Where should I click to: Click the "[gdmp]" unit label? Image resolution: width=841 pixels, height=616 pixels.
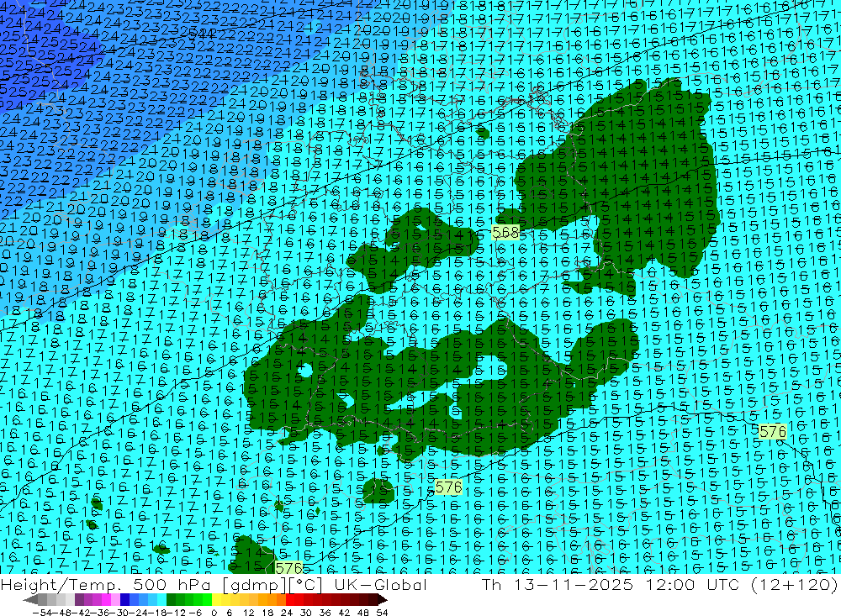point(255,584)
